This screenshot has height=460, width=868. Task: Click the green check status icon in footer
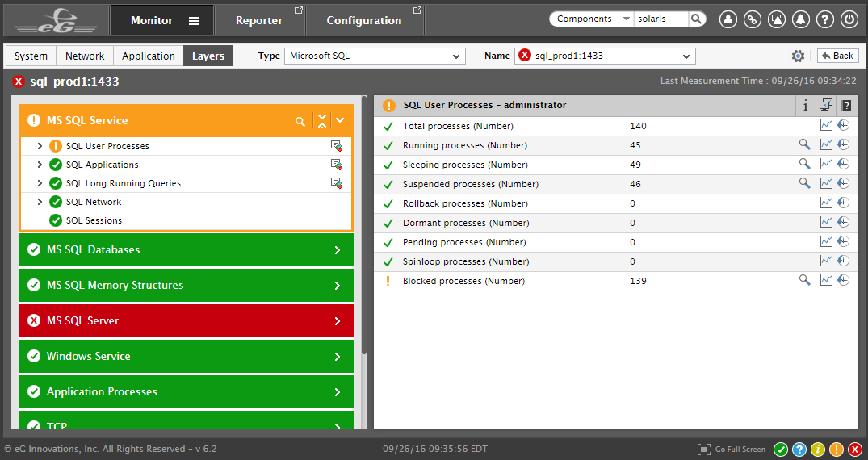(781, 449)
